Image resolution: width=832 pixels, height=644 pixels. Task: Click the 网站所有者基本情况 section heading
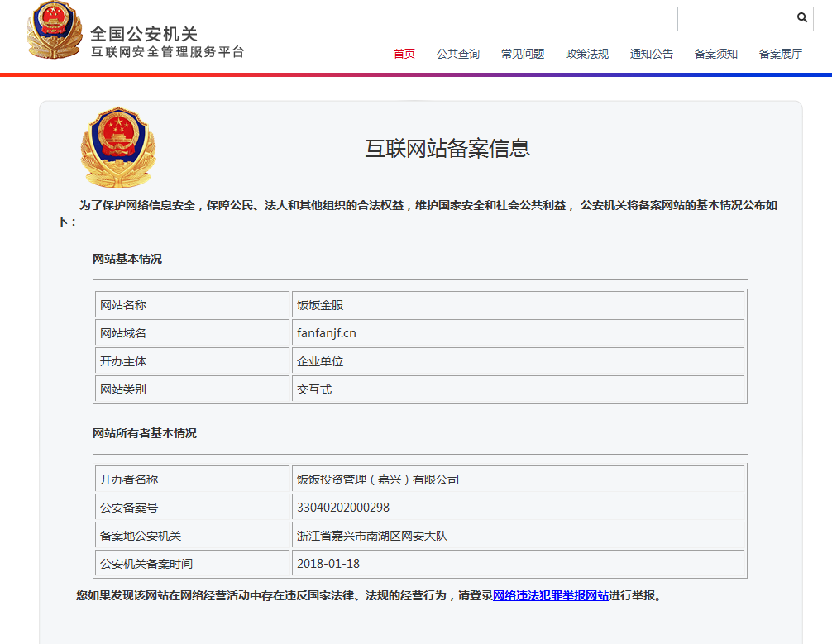coord(145,433)
